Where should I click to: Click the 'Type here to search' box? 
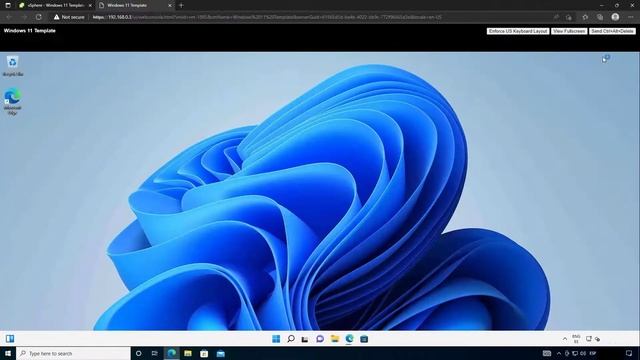tap(73, 353)
